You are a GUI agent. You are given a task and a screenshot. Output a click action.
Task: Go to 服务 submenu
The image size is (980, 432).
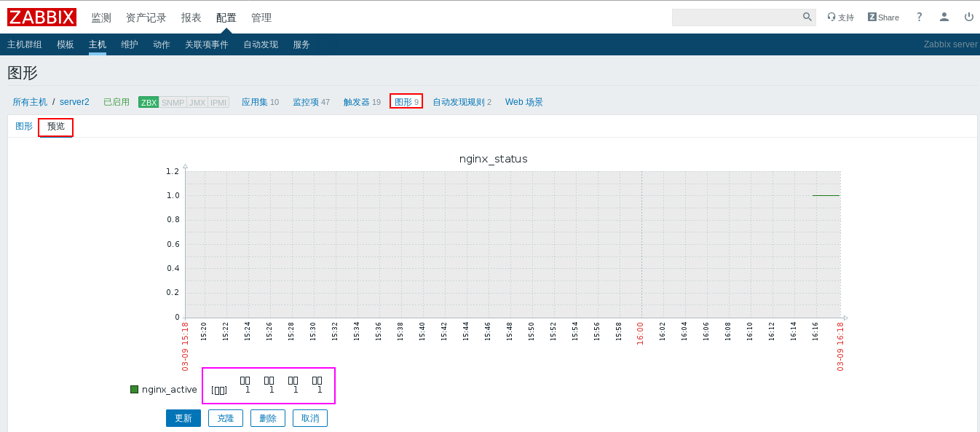pyautogui.click(x=301, y=44)
